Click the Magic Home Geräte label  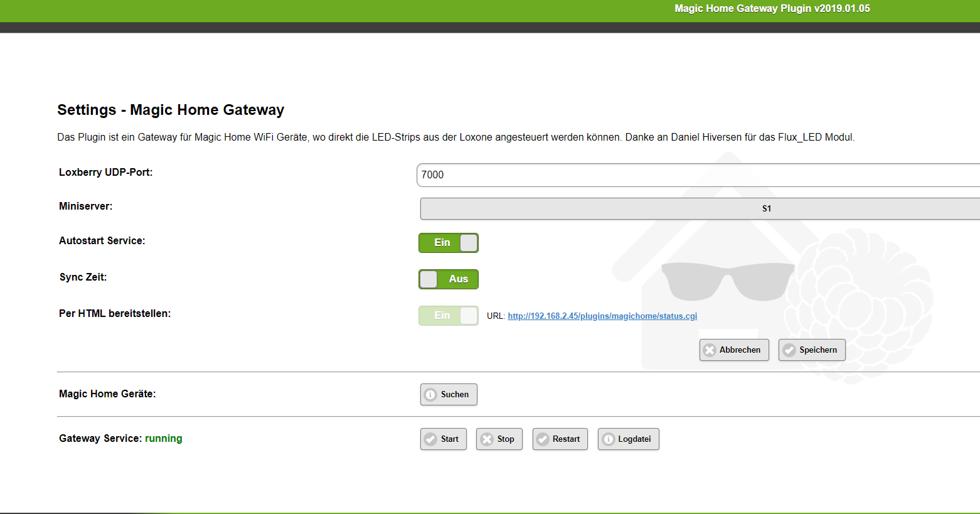tap(107, 394)
